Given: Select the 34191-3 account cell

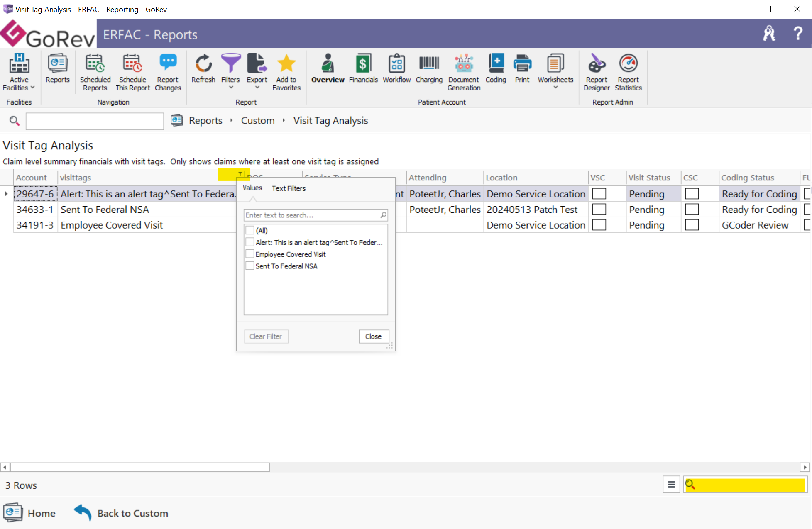Looking at the screenshot, I should point(35,225).
